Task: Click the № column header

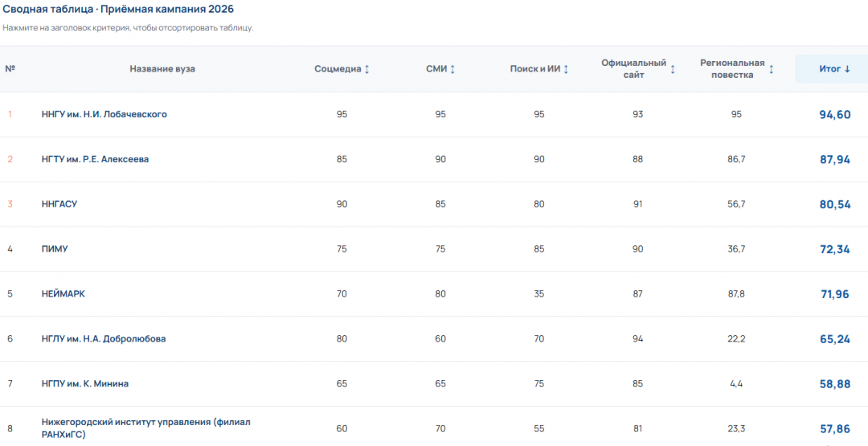Action: click(10, 69)
